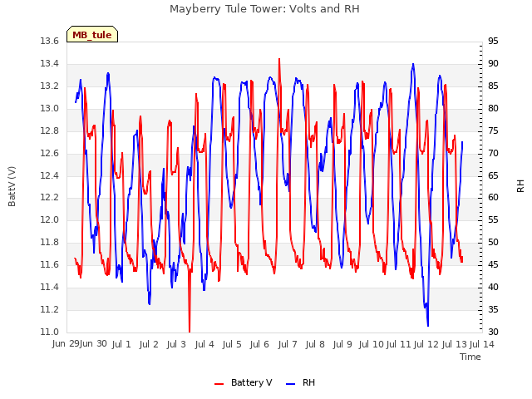Click the Jul 9 date tick label

[x=342, y=344]
